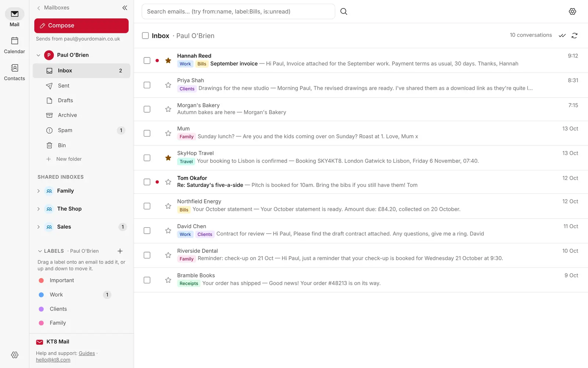The width and height of the screenshot is (588, 368).
Task: Select the Northfield Energy email checkbox
Action: 147,206
